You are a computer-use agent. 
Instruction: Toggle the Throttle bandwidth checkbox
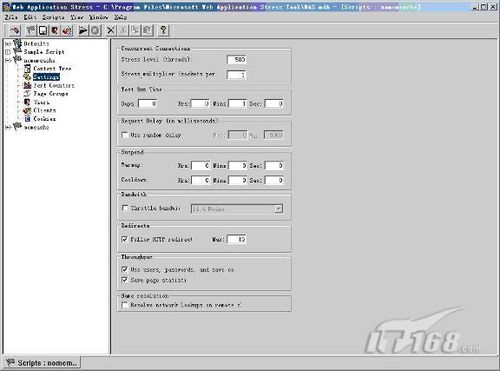[125, 208]
